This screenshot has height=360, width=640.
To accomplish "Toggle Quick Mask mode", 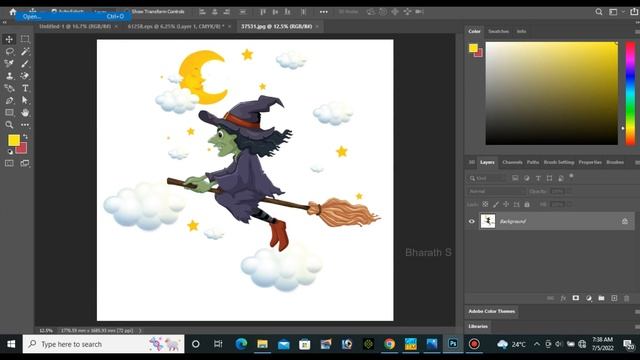I will click(x=9, y=163).
